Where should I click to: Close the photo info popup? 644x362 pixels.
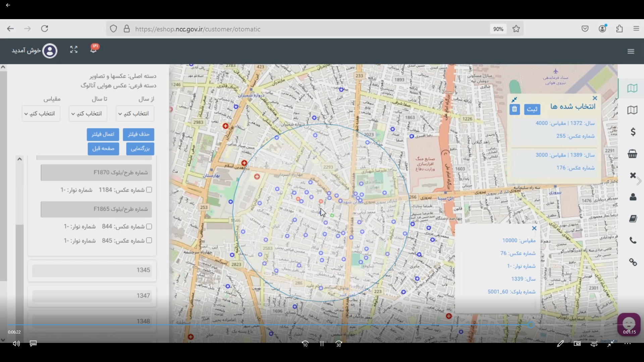pyautogui.click(x=534, y=228)
